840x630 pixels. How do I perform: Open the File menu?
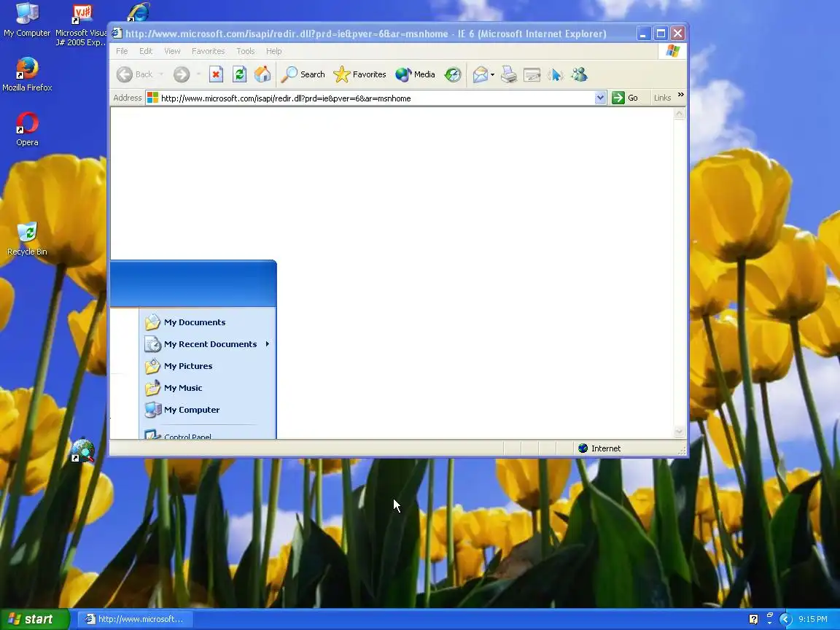[x=122, y=52]
